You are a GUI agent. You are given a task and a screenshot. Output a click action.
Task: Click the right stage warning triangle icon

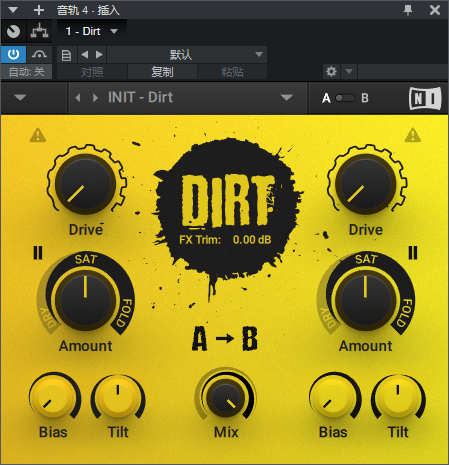413,135
